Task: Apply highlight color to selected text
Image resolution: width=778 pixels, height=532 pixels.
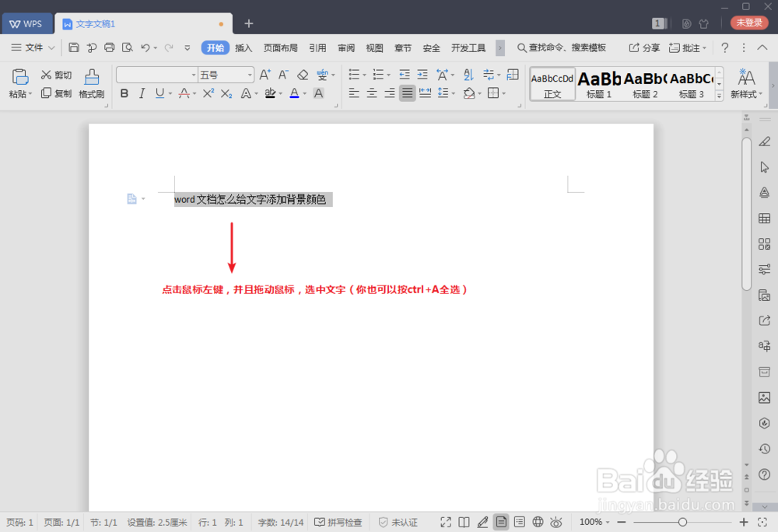Action: pos(271,93)
